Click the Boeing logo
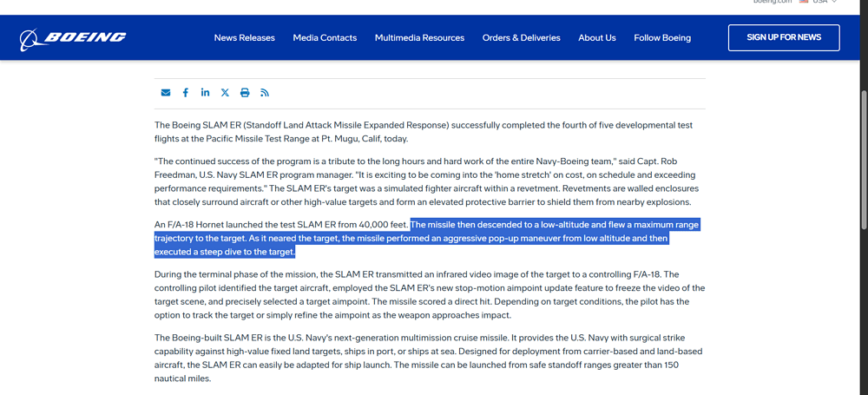The image size is (868, 395). click(x=73, y=38)
